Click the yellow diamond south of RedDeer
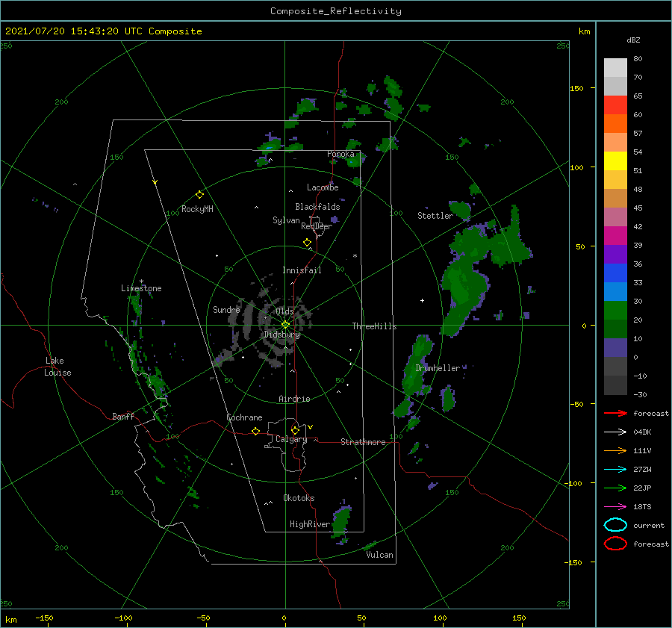The height and width of the screenshot is (628, 672). pyautogui.click(x=307, y=243)
